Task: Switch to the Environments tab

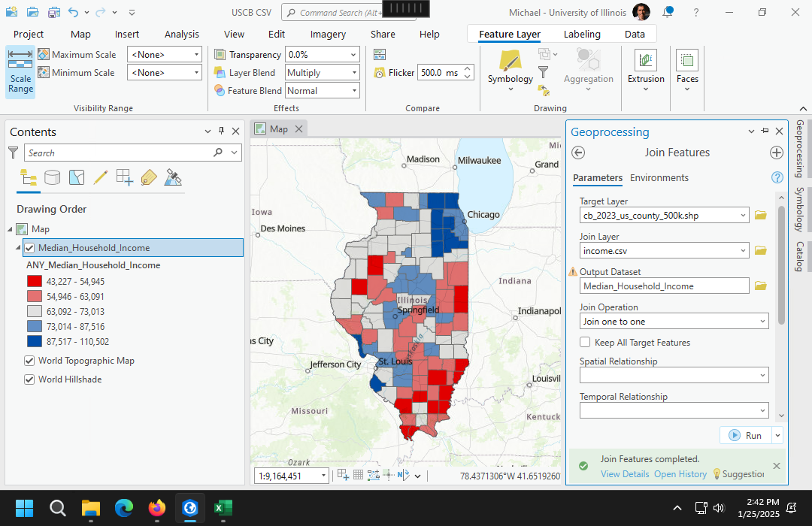Action: coord(659,178)
